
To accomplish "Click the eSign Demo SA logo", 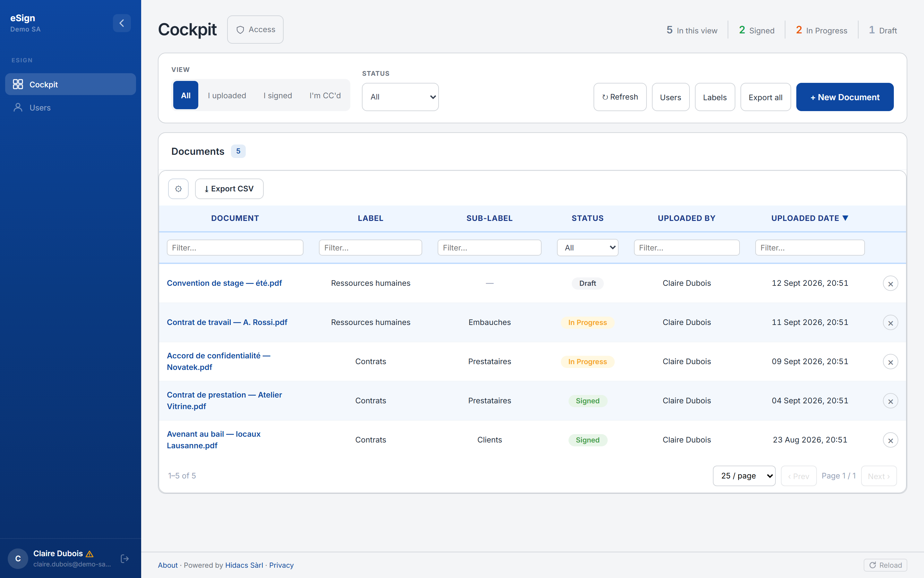I will (x=25, y=23).
